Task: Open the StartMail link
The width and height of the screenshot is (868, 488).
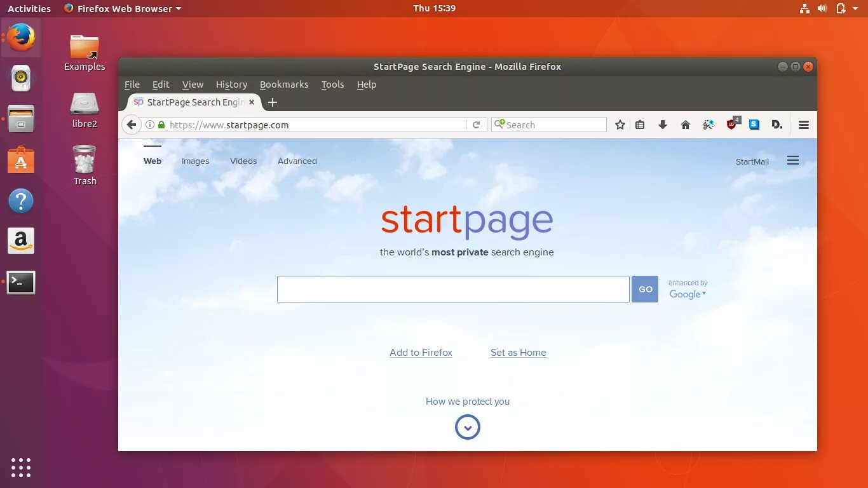Action: (x=752, y=161)
